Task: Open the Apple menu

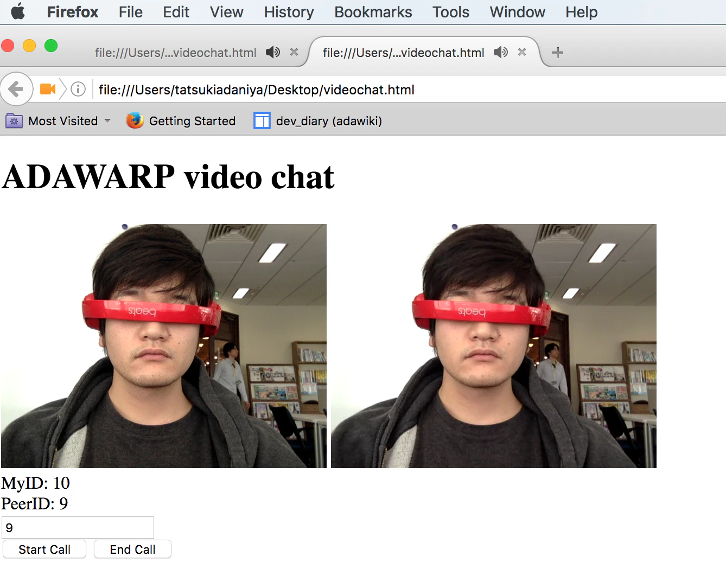Action: click(x=18, y=11)
